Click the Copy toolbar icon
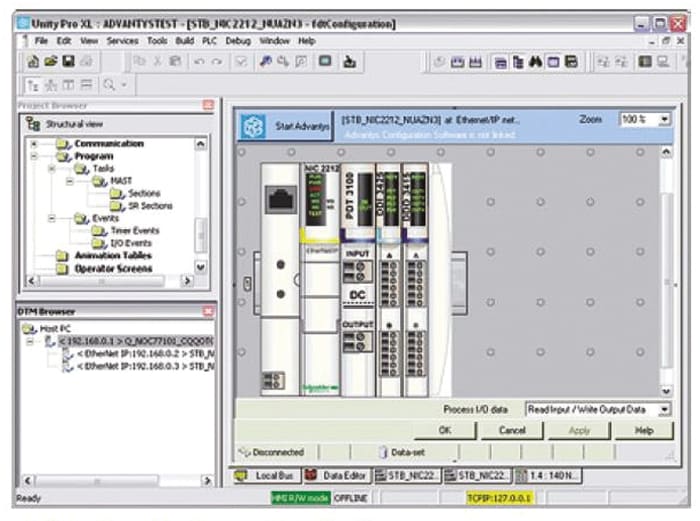 point(140,61)
